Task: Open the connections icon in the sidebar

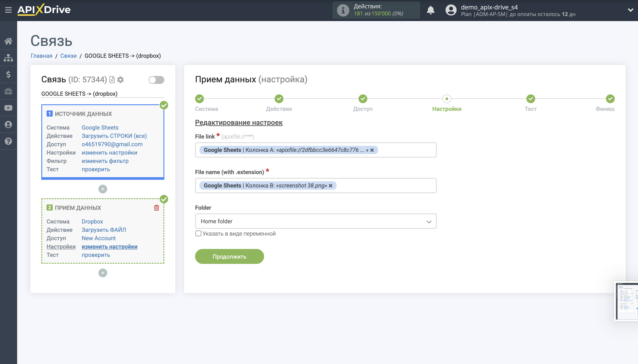Action: 8,58
